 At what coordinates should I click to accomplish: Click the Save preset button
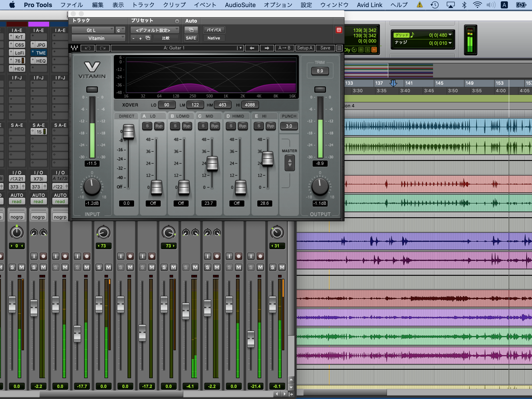pyautogui.click(x=325, y=48)
